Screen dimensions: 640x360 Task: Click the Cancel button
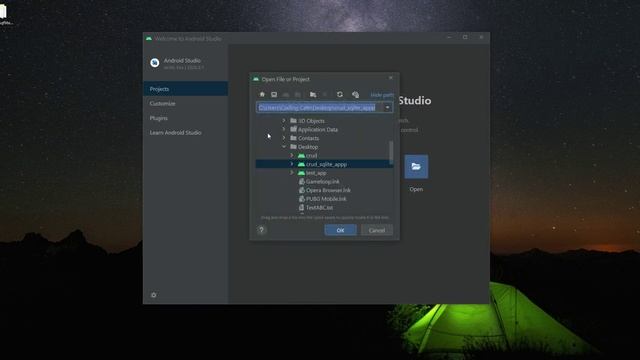[x=377, y=230]
